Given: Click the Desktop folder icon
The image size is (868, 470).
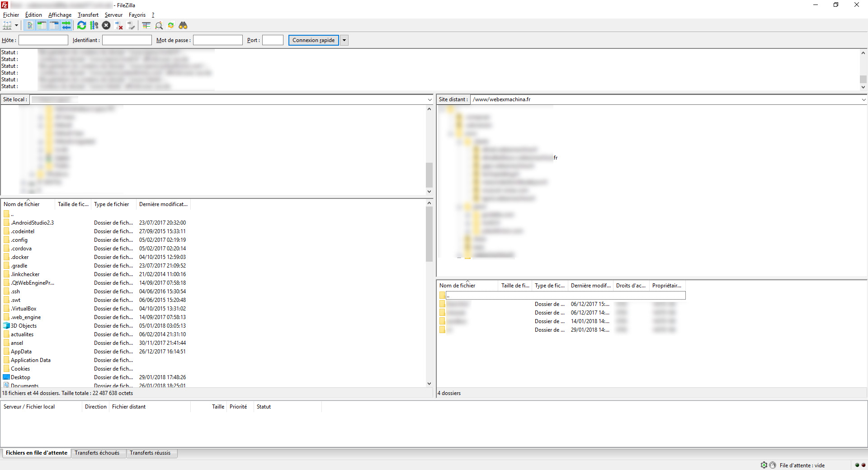Looking at the screenshot, I should click(x=6, y=377).
